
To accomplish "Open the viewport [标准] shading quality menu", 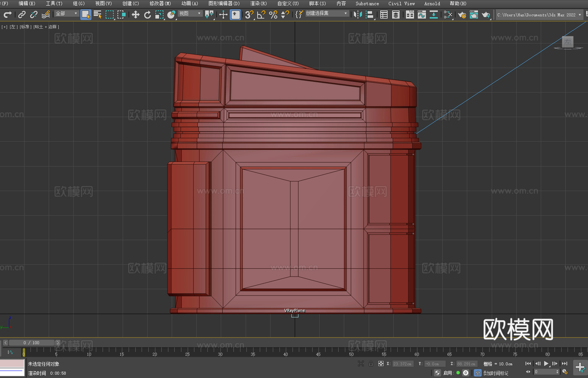I will (26, 27).
